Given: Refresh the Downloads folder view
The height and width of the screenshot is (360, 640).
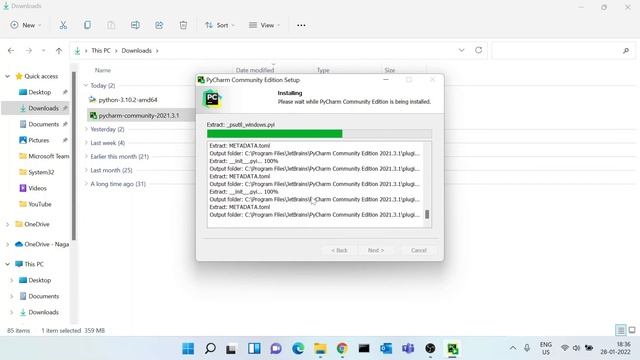Looking at the screenshot, I should pyautogui.click(x=478, y=50).
